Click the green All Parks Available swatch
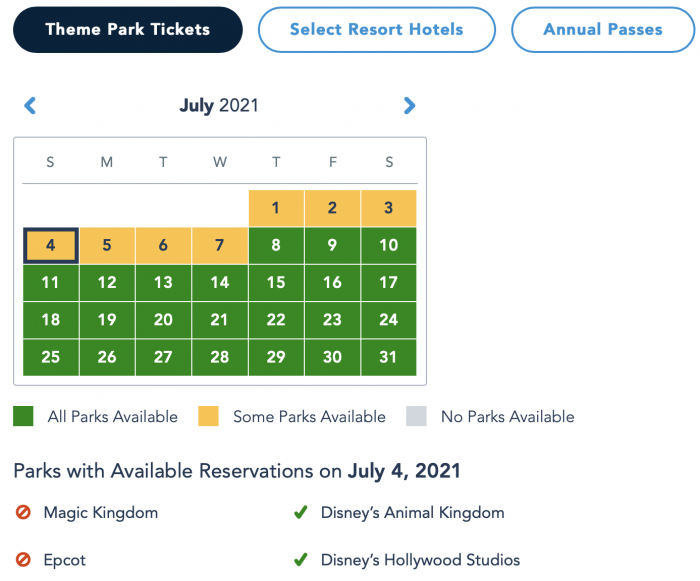 pyautogui.click(x=23, y=416)
